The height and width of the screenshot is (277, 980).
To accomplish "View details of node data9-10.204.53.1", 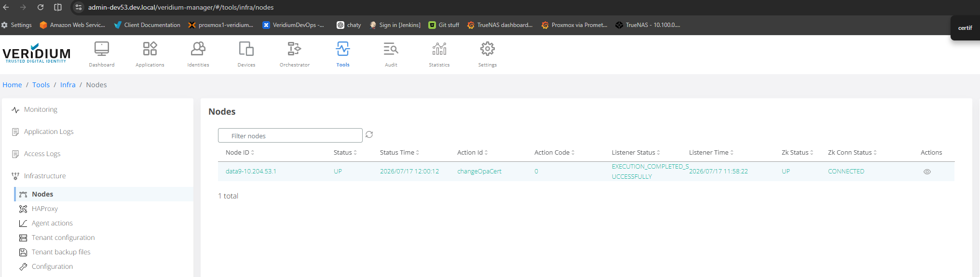I will coord(927,172).
